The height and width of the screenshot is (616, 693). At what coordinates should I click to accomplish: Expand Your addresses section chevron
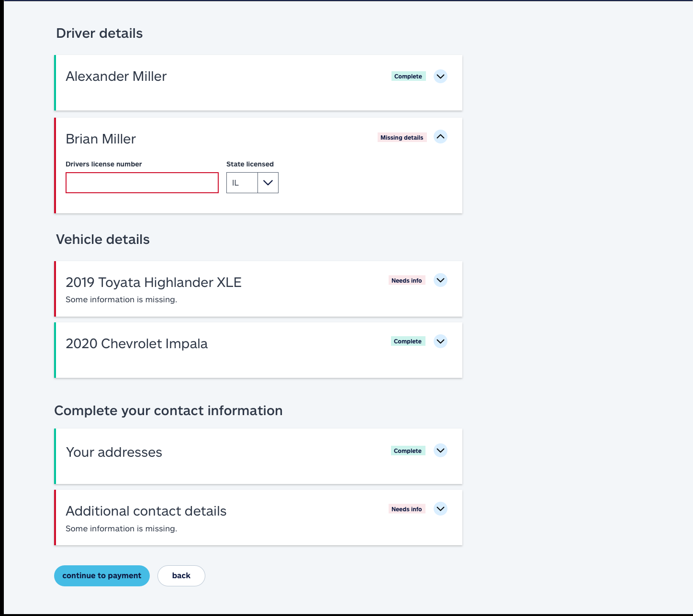tap(440, 451)
